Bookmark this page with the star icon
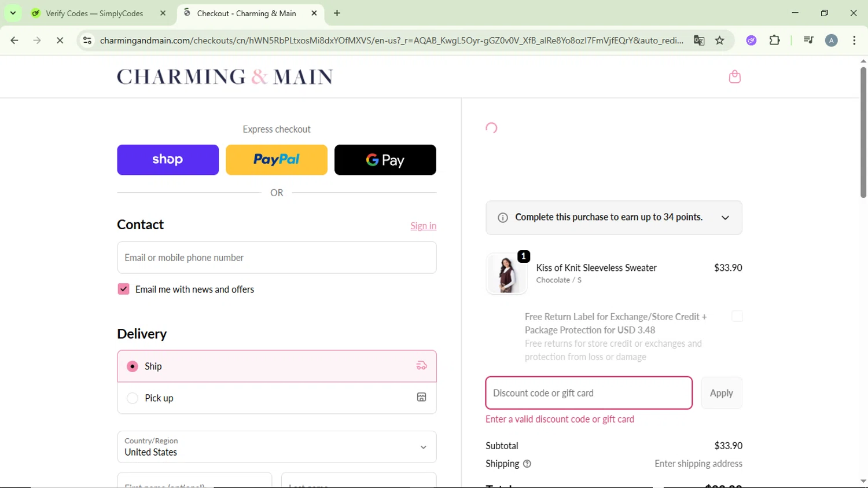The image size is (868, 488). tap(720, 41)
